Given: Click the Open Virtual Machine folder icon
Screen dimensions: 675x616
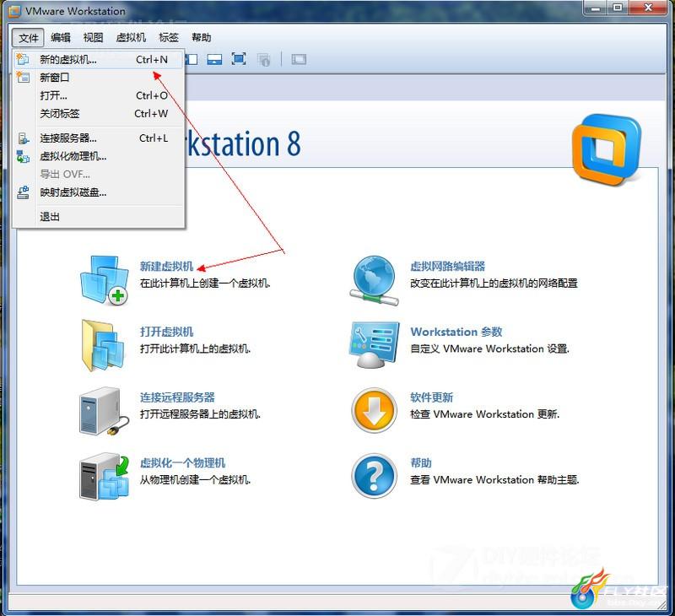Looking at the screenshot, I should [x=102, y=345].
